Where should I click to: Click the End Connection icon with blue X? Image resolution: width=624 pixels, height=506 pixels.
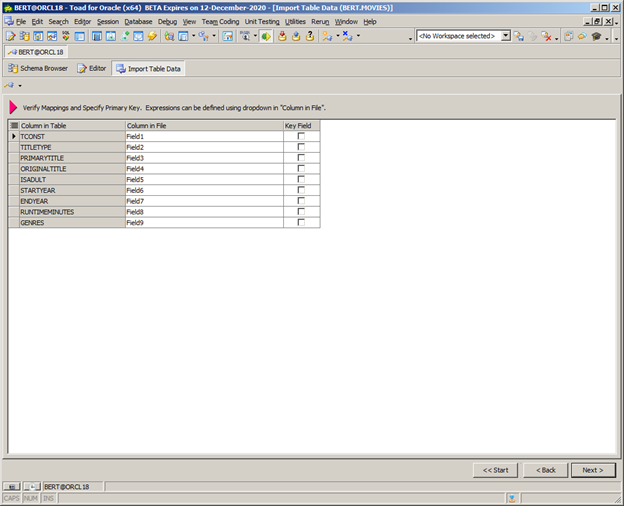click(x=347, y=36)
